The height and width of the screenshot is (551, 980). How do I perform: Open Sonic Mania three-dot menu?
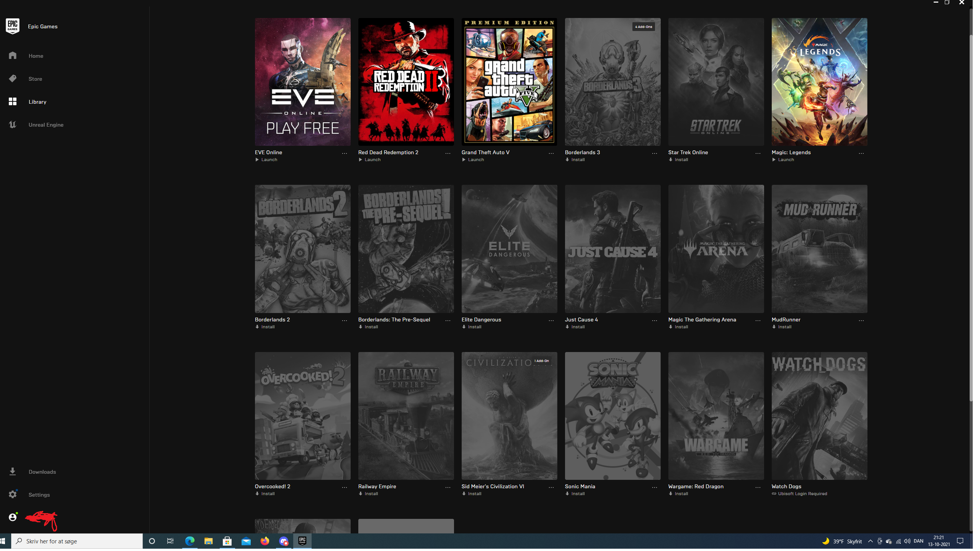pyautogui.click(x=655, y=487)
